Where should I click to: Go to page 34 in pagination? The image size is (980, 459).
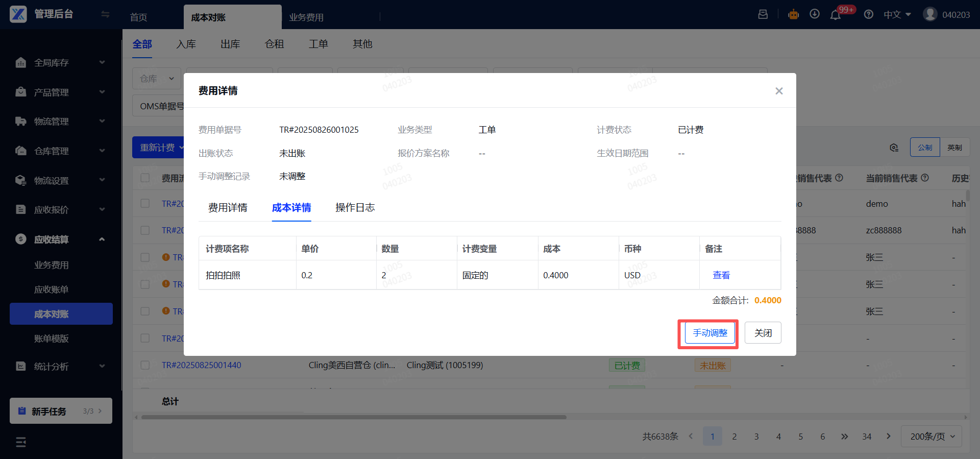[x=867, y=437]
